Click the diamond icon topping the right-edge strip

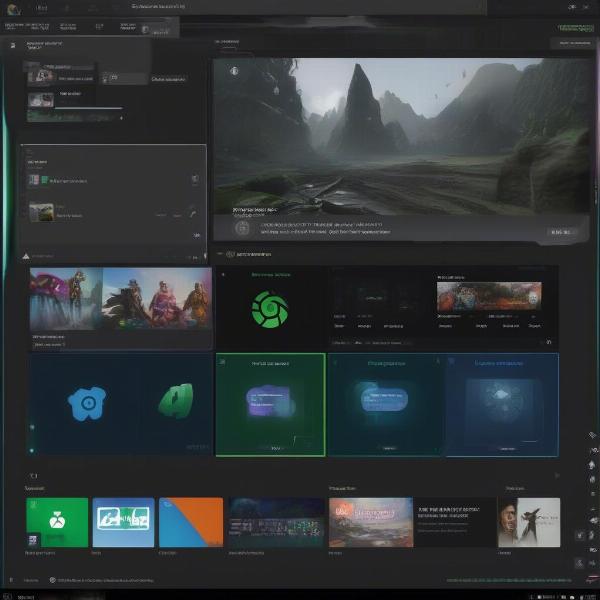[592, 435]
